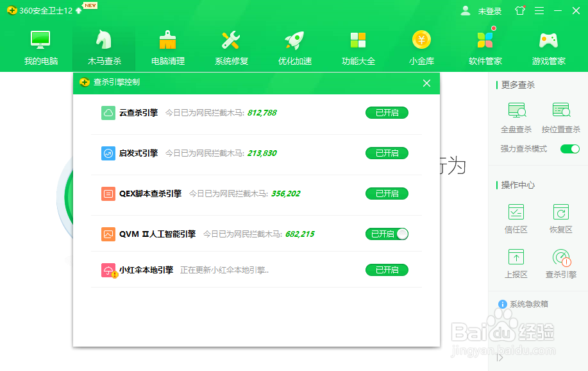Toggle 云查杀引擎 已开启 switch
Screen dimensions: 588x371
(387, 113)
